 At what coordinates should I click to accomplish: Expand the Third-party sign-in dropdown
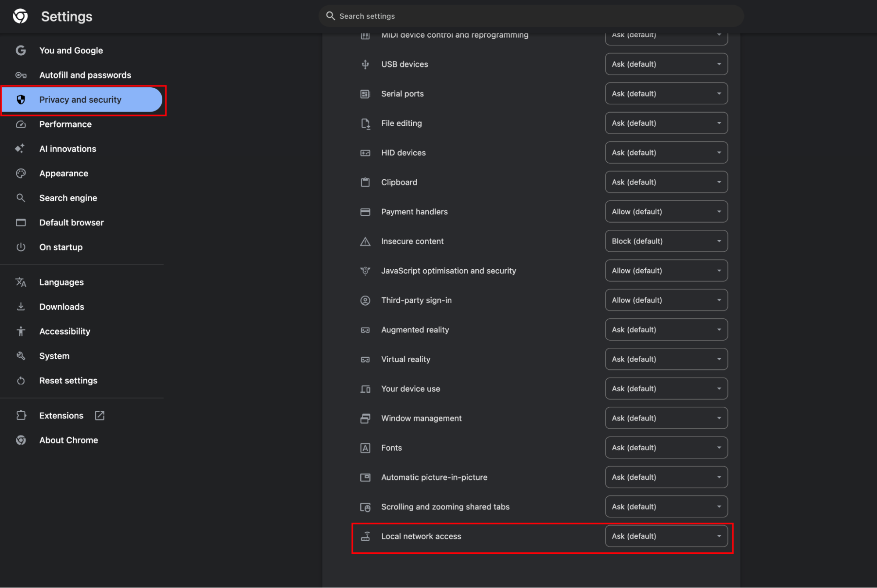(x=666, y=300)
